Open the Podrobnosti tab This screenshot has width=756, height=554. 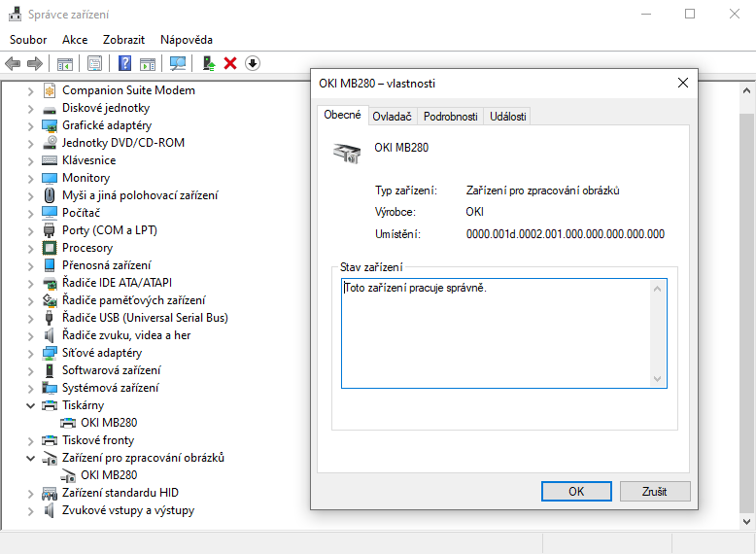pos(450,116)
